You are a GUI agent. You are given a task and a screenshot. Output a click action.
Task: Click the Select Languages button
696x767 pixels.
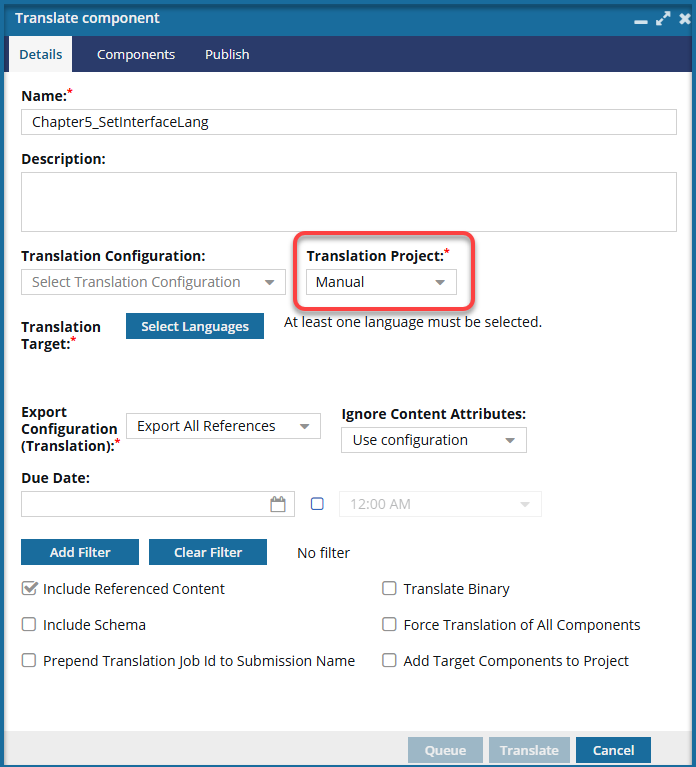tap(195, 327)
